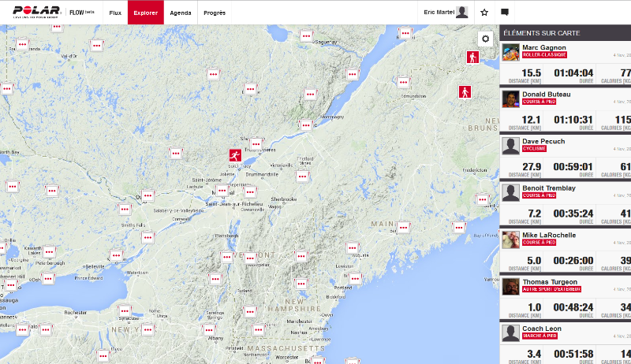Open the map settings gear

point(485,39)
